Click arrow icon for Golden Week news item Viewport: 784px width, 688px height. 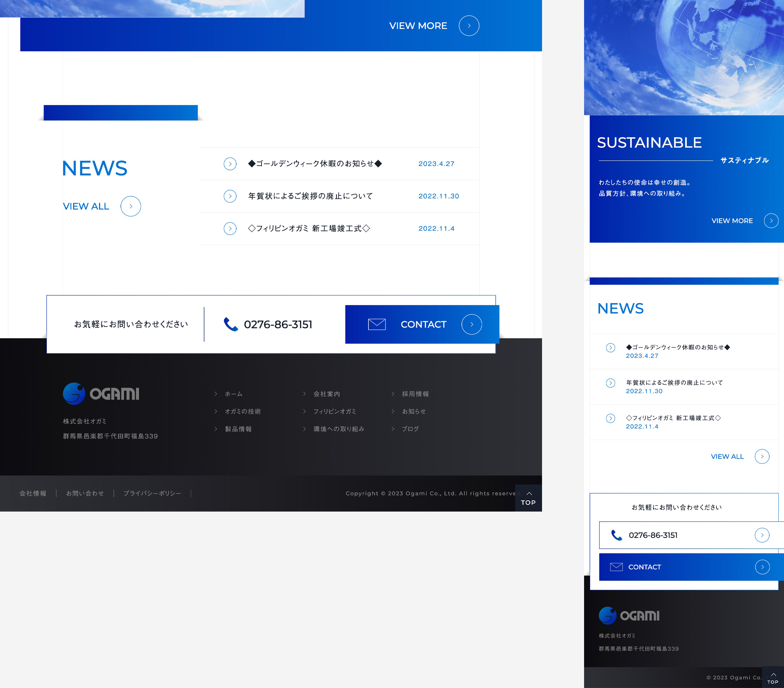[230, 164]
